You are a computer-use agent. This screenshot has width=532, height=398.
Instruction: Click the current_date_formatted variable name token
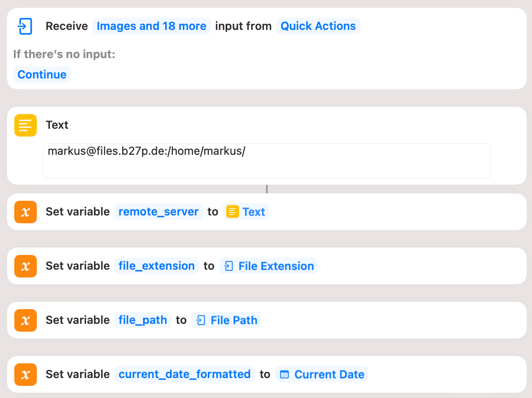click(x=185, y=374)
